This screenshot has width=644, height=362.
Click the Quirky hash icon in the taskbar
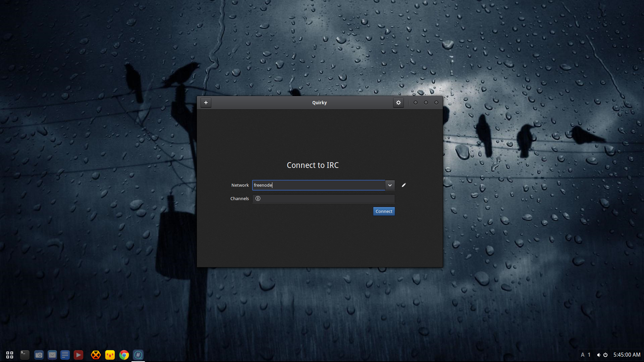coord(138,355)
